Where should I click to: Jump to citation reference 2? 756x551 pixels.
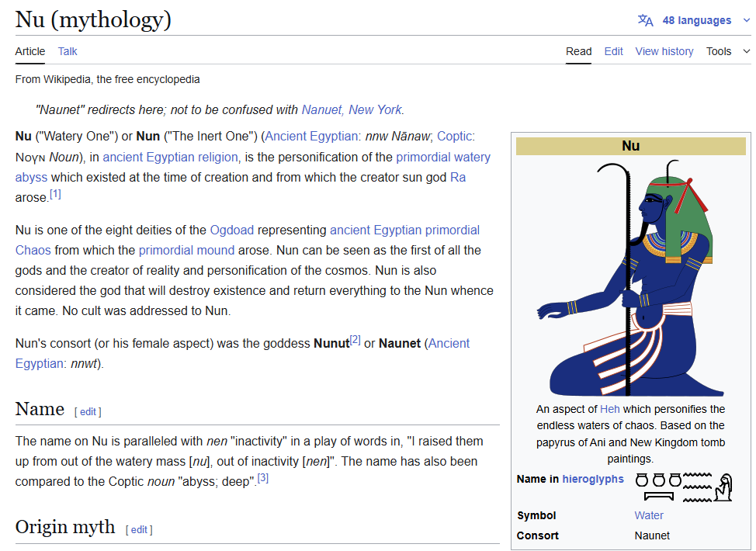coord(355,340)
